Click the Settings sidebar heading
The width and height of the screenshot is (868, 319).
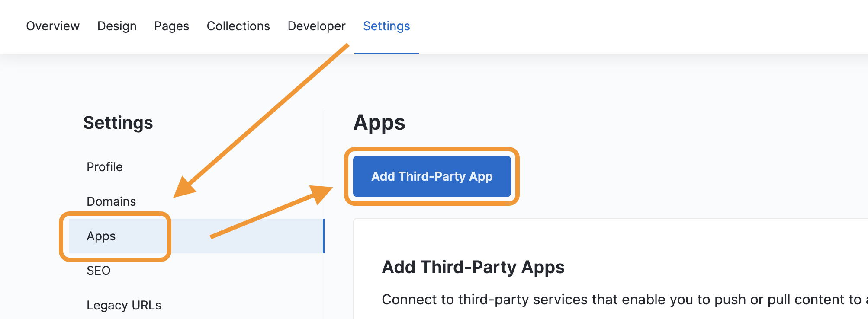tap(118, 123)
